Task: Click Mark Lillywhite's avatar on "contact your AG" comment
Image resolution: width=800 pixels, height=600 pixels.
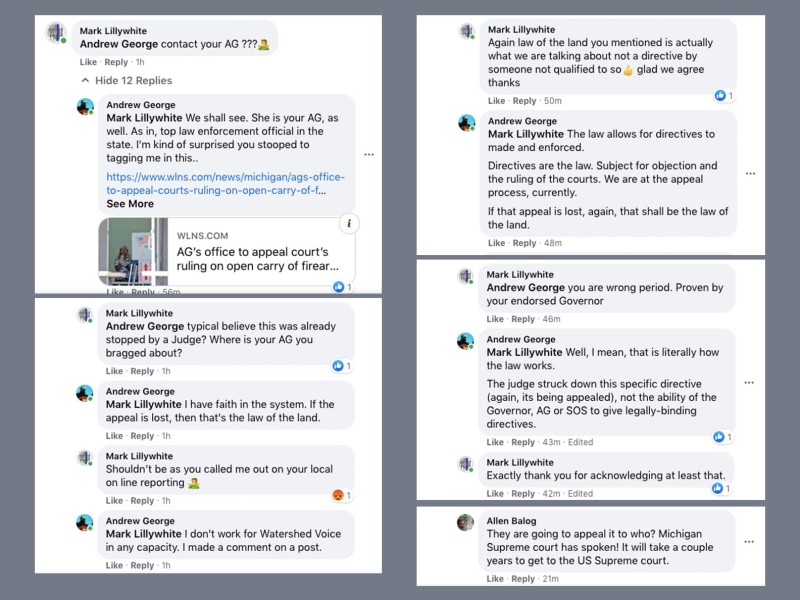Action: [x=56, y=33]
